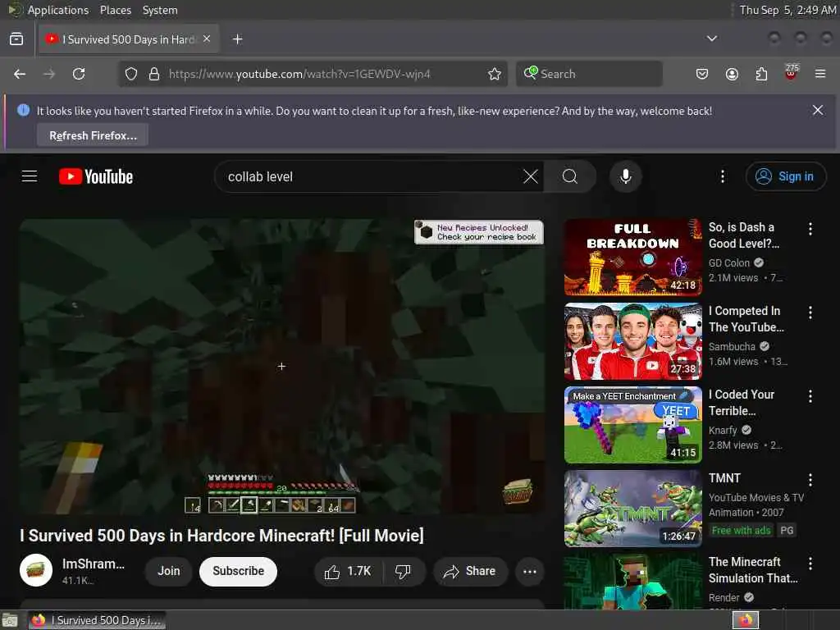Open the YouTube guide hamburger menu
This screenshot has width=840, height=630.
[x=30, y=176]
